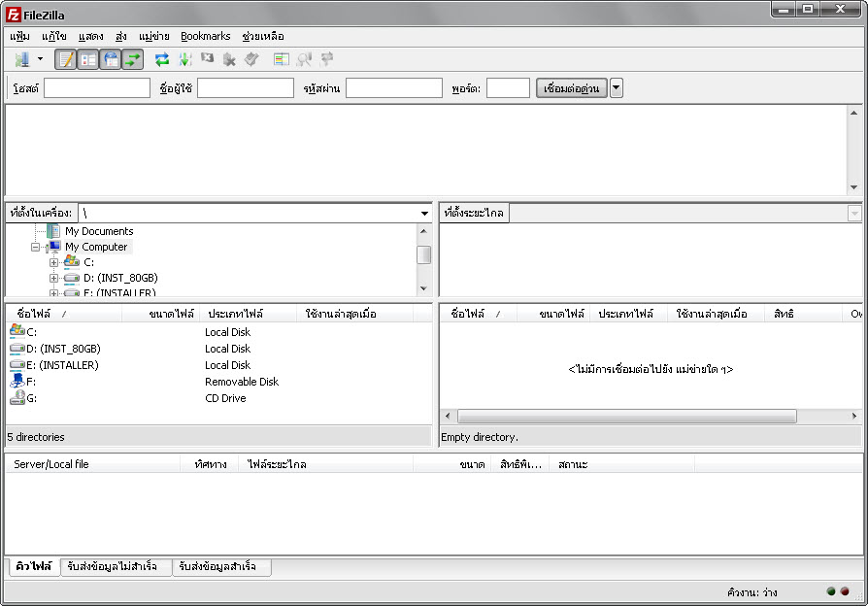868x606 pixels.
Task: Expand the local site path dropdown
Action: 424,213
